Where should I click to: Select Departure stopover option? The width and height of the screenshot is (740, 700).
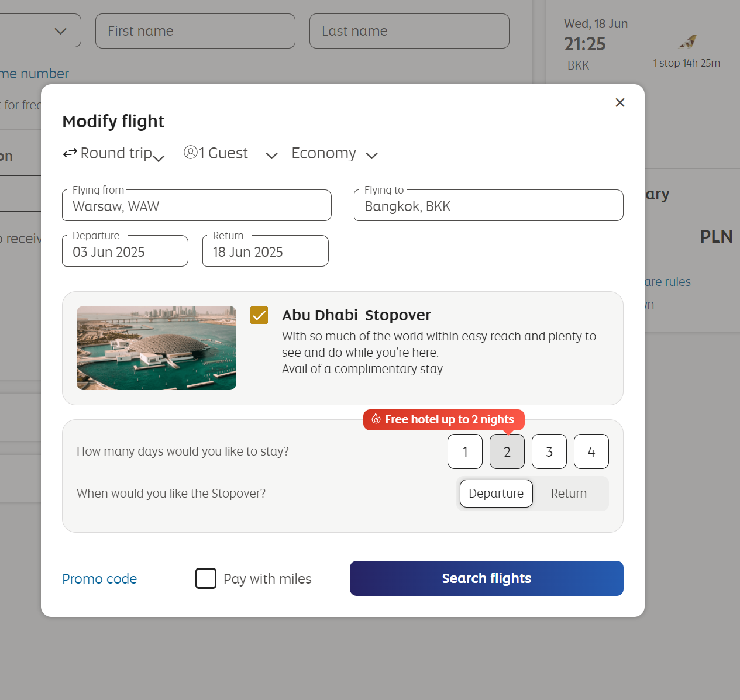pyautogui.click(x=496, y=494)
